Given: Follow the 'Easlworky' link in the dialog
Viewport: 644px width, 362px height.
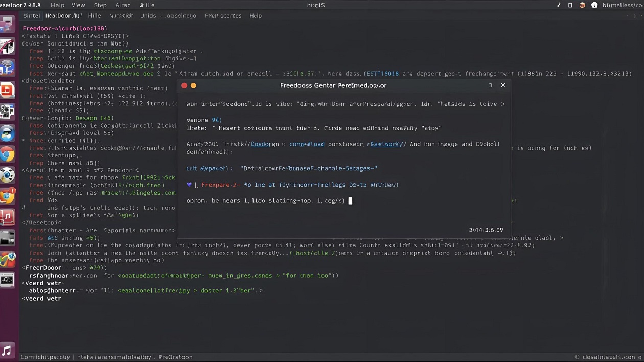Looking at the screenshot, I should tap(385, 144).
